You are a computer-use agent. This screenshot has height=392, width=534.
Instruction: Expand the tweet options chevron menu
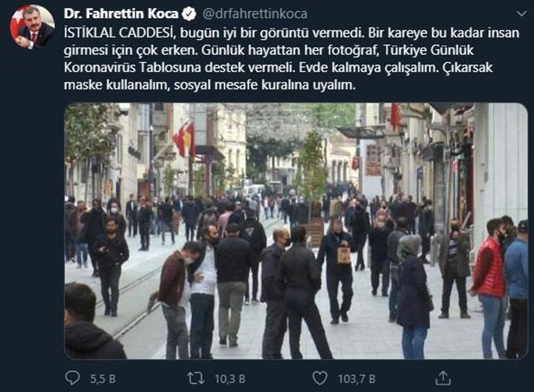pyautogui.click(x=522, y=14)
